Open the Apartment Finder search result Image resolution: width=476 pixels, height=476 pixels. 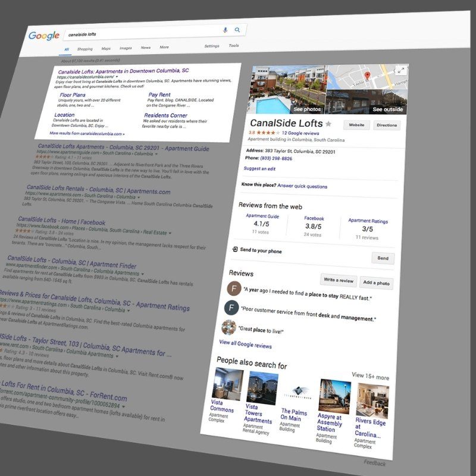(71, 262)
